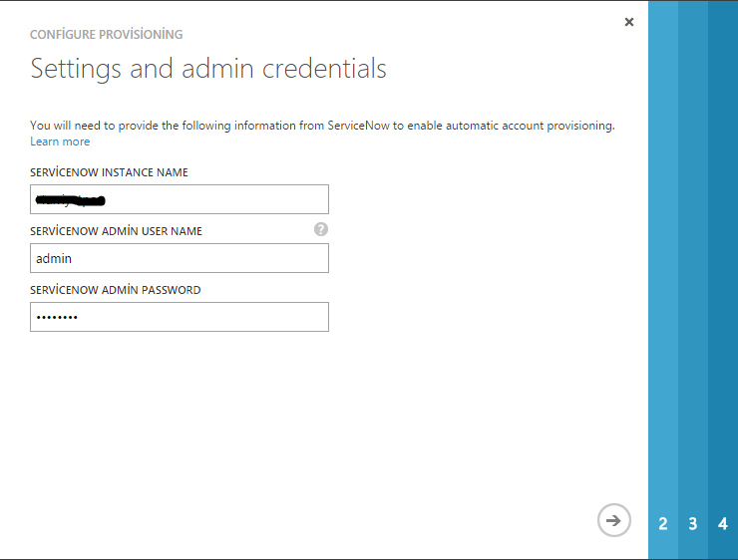Jump to wizard step 4
738x560 pixels.
723,523
